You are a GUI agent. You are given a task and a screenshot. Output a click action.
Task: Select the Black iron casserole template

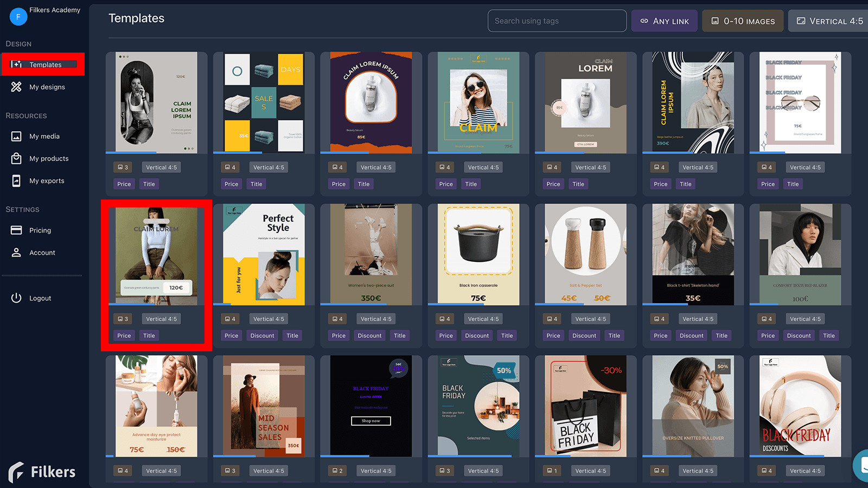(x=478, y=254)
